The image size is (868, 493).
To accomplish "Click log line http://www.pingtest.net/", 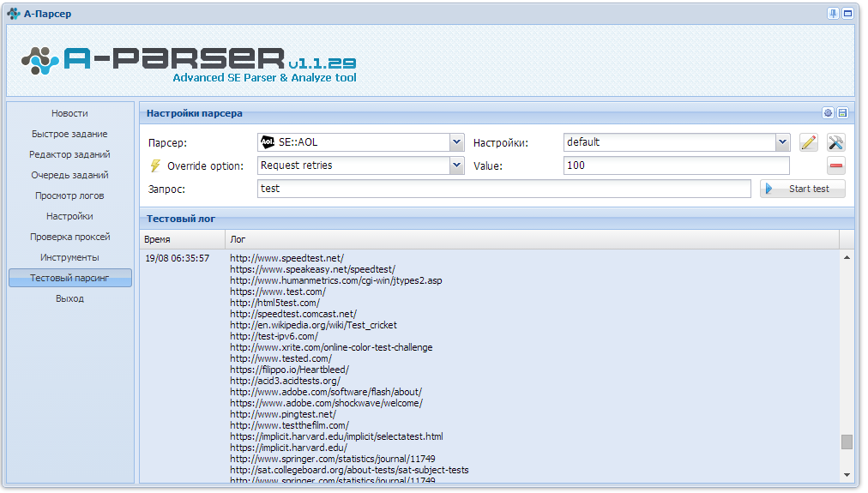I will [283, 414].
